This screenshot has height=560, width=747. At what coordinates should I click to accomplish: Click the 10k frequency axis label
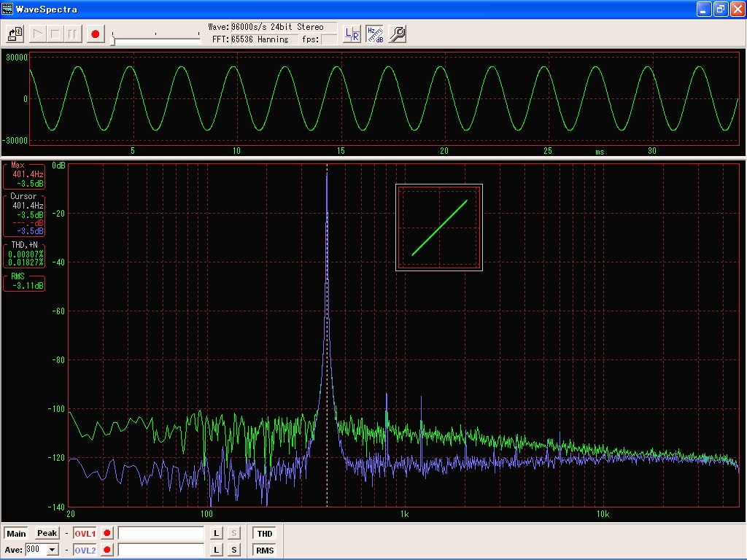pyautogui.click(x=603, y=514)
